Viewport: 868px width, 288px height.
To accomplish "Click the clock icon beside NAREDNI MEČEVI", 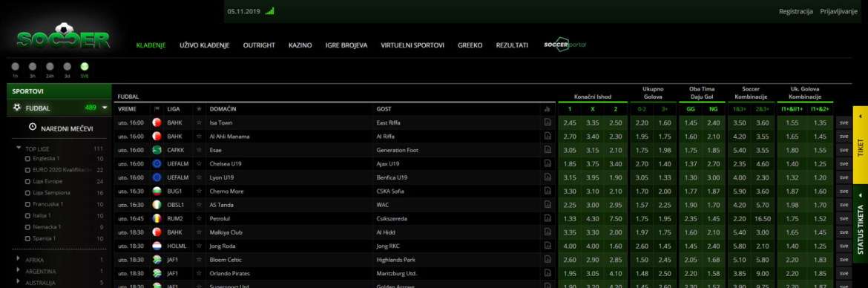I will [33, 128].
